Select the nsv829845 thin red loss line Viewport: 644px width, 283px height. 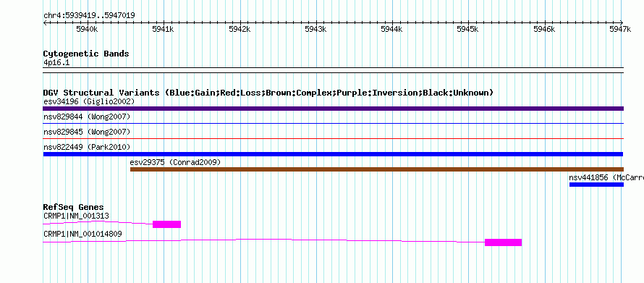point(333,138)
